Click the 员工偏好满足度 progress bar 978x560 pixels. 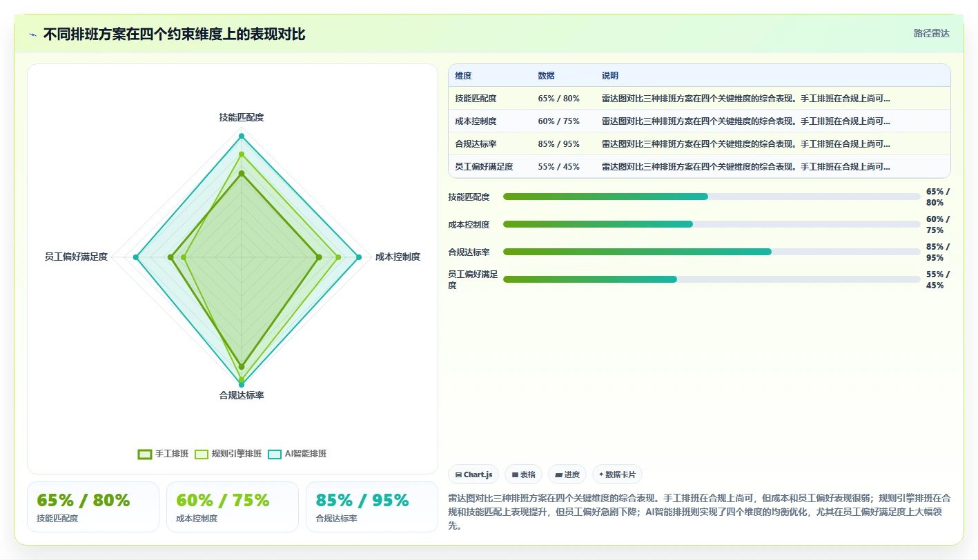(x=712, y=279)
